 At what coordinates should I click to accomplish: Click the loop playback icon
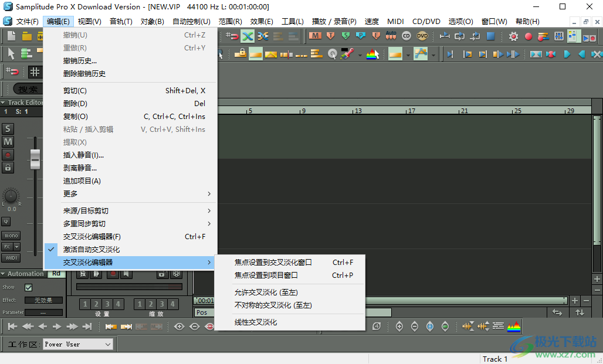click(x=459, y=36)
